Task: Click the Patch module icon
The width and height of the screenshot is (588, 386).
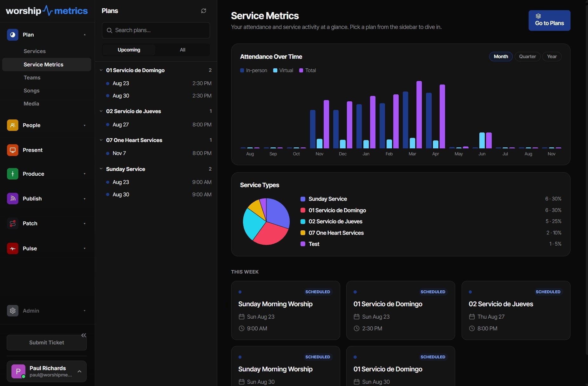Action: [x=12, y=223]
